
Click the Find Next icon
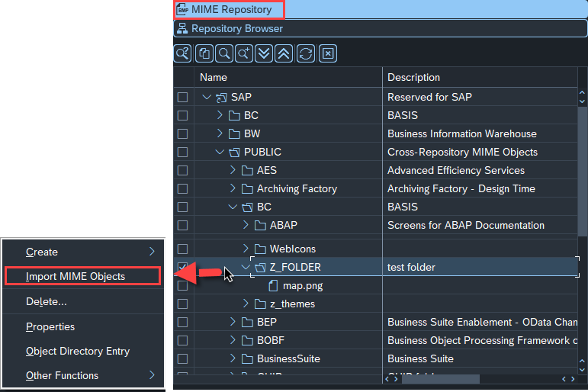tap(244, 53)
